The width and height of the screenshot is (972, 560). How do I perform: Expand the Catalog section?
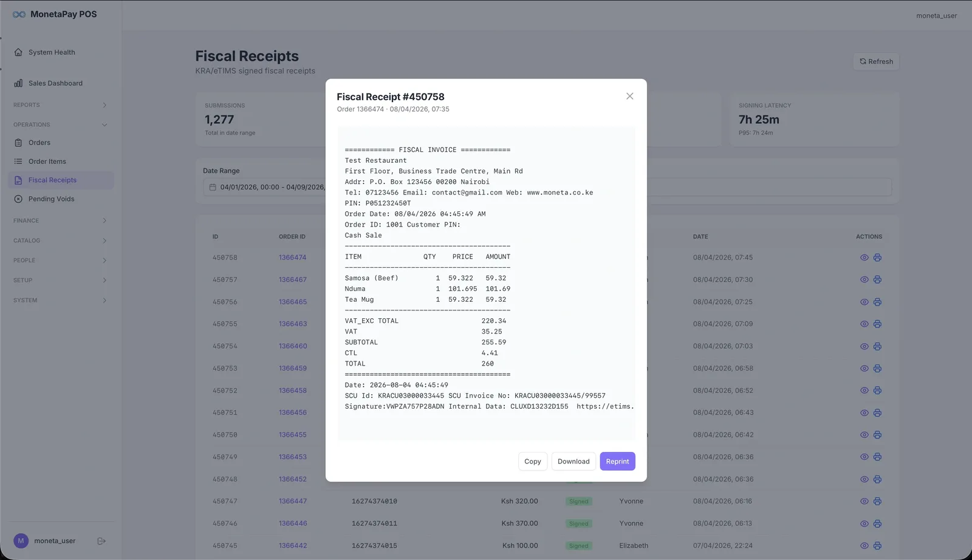61,241
